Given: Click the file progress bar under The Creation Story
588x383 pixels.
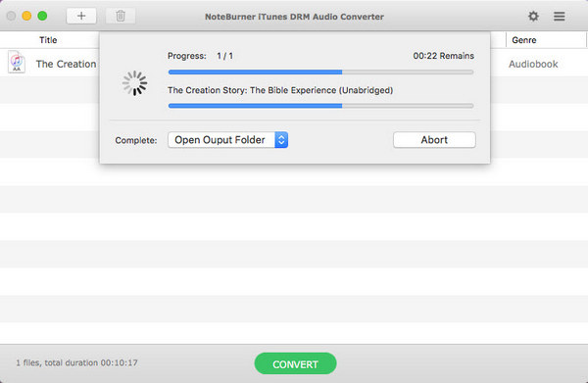Looking at the screenshot, I should coord(320,106).
